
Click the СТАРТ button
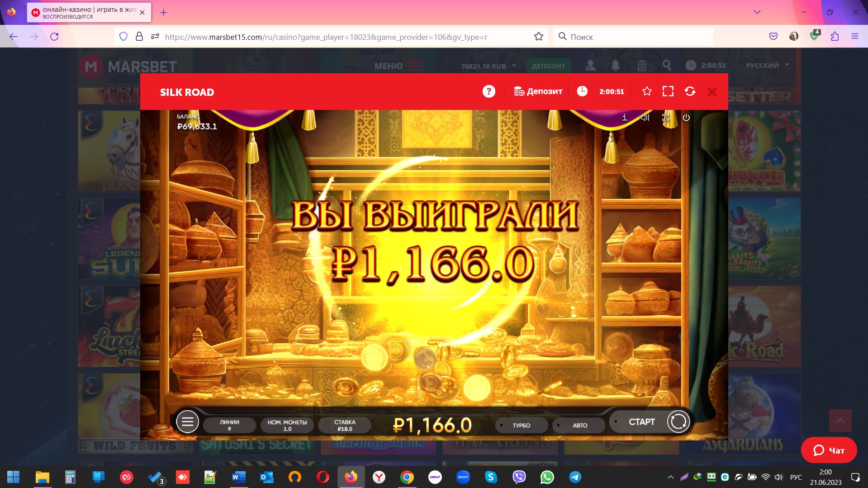tap(641, 422)
